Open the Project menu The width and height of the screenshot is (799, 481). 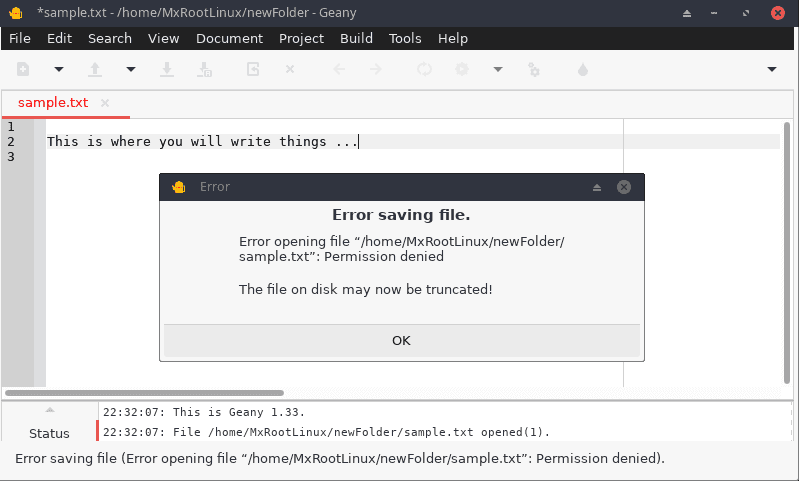click(x=301, y=38)
